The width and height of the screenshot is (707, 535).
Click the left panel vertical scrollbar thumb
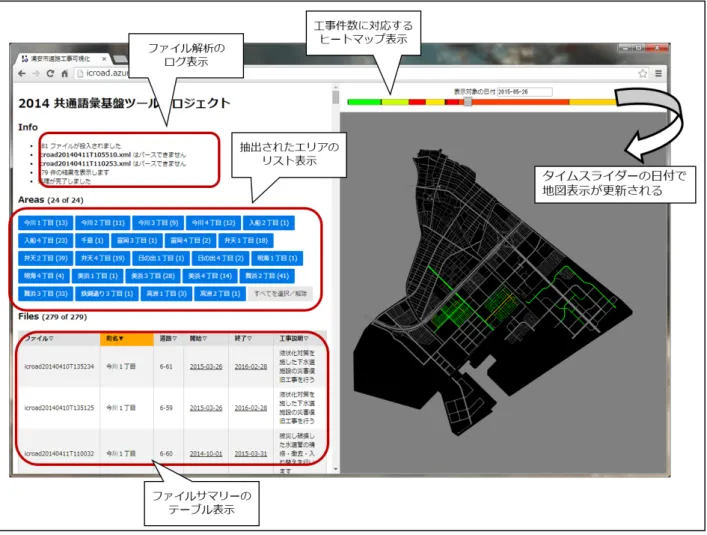tap(335, 97)
